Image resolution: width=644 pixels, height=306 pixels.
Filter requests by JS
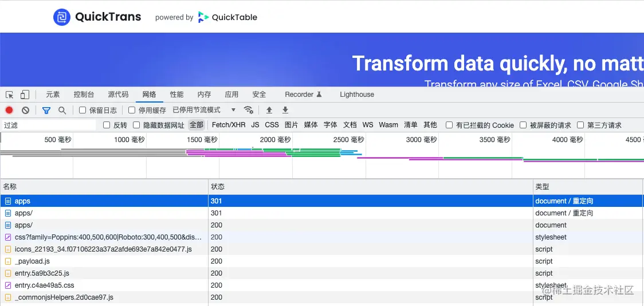click(255, 125)
